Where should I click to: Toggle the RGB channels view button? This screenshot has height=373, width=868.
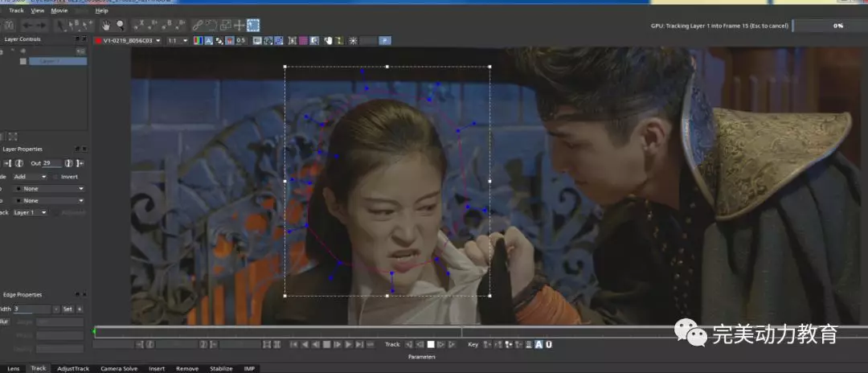[198, 41]
